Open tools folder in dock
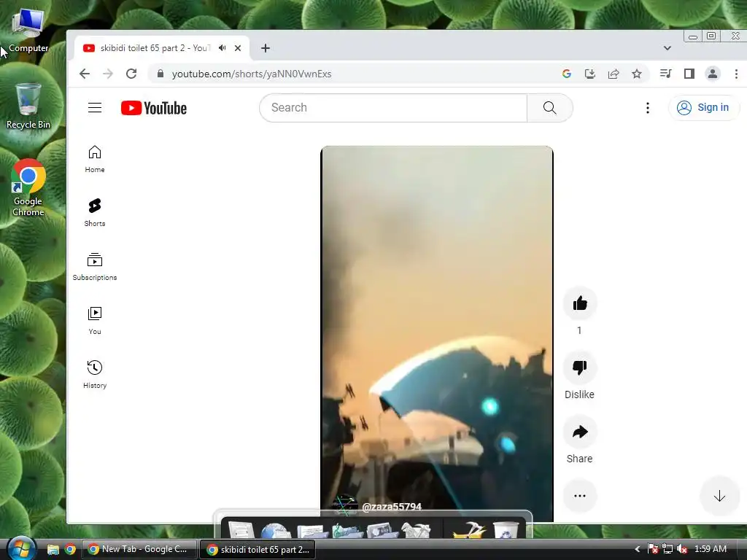747x560 pixels. [416, 530]
